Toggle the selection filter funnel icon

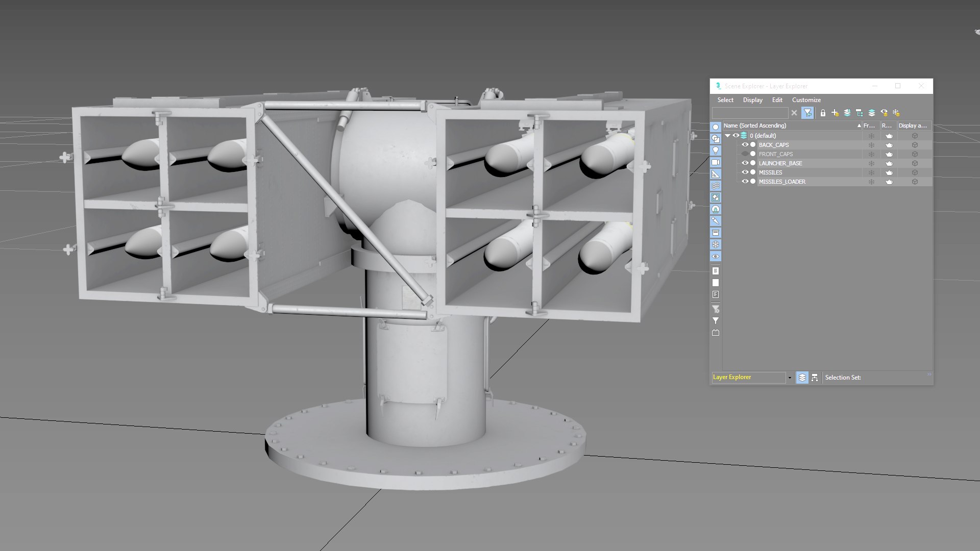point(807,113)
